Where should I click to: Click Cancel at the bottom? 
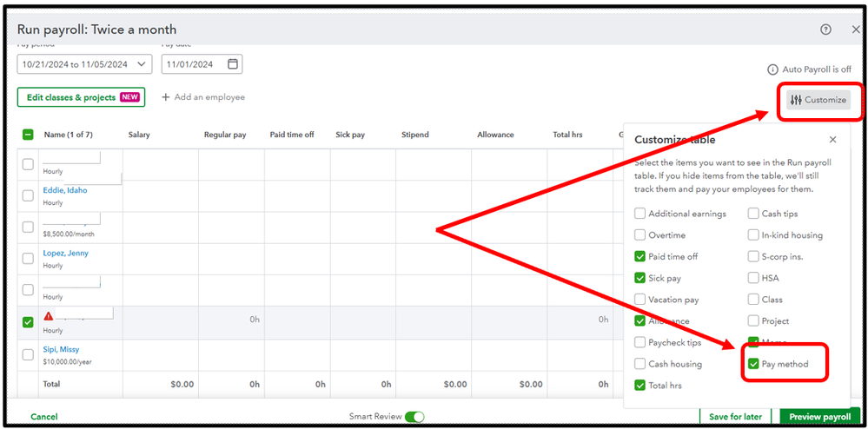tap(44, 417)
